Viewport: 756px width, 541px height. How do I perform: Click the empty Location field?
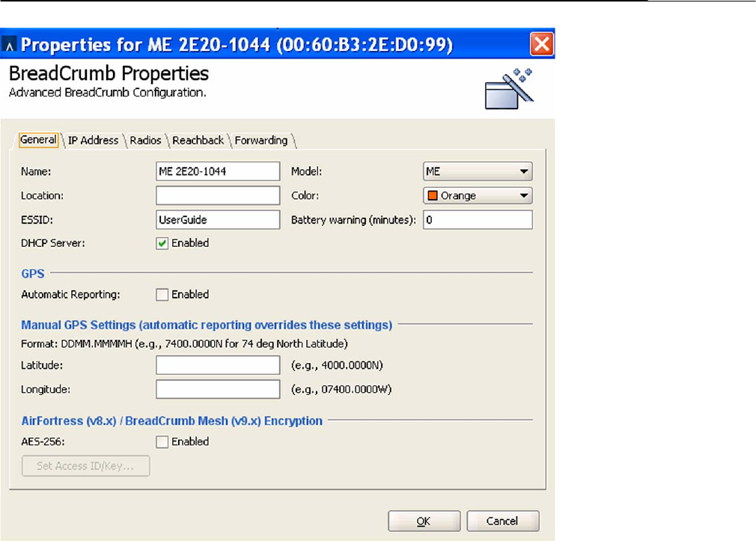click(218, 195)
